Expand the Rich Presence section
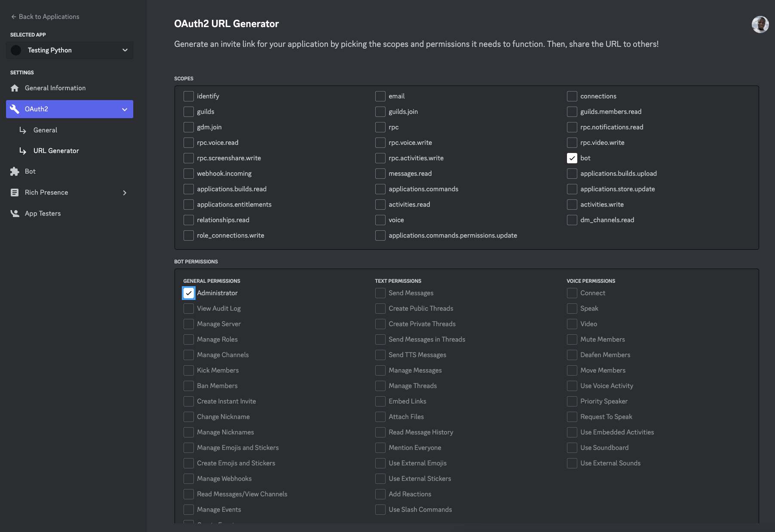This screenshot has height=532, width=775. [x=125, y=192]
